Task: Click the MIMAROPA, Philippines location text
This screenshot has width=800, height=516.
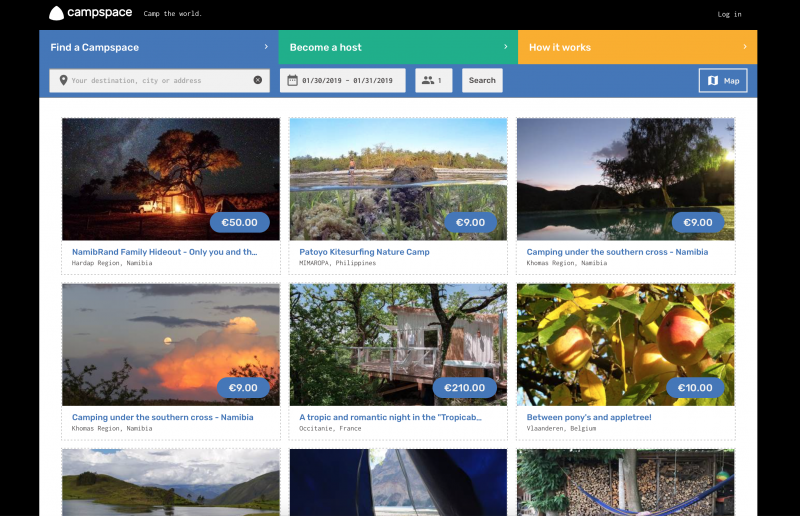Action: click(337, 263)
